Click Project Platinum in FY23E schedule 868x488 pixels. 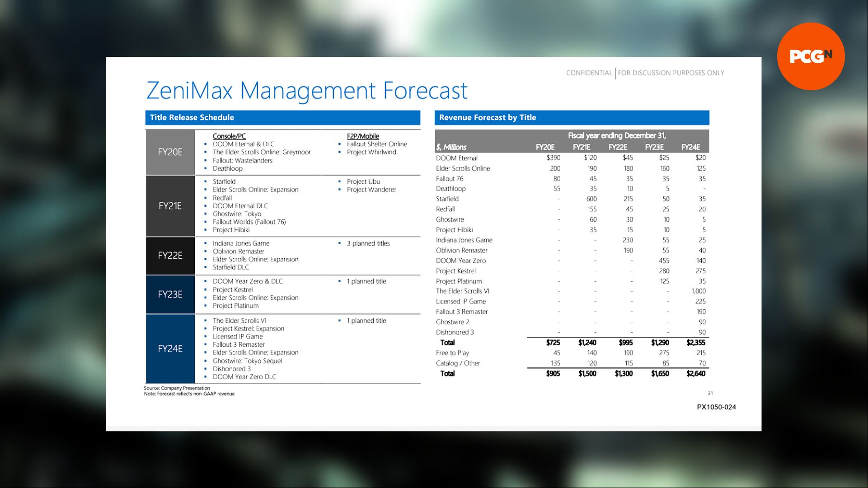click(235, 306)
